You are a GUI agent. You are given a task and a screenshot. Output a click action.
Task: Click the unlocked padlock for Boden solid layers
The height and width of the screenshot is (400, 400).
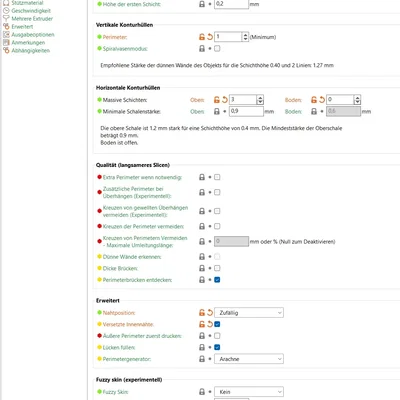point(314,100)
